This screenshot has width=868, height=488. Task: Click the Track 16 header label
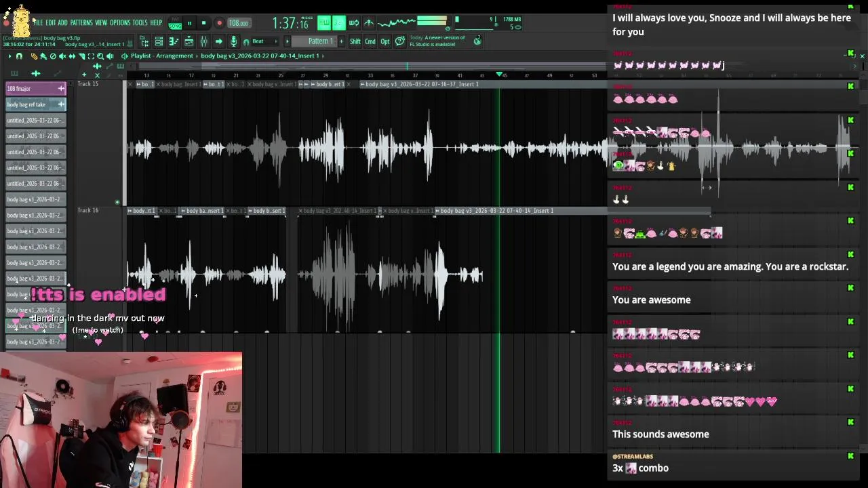(87, 210)
